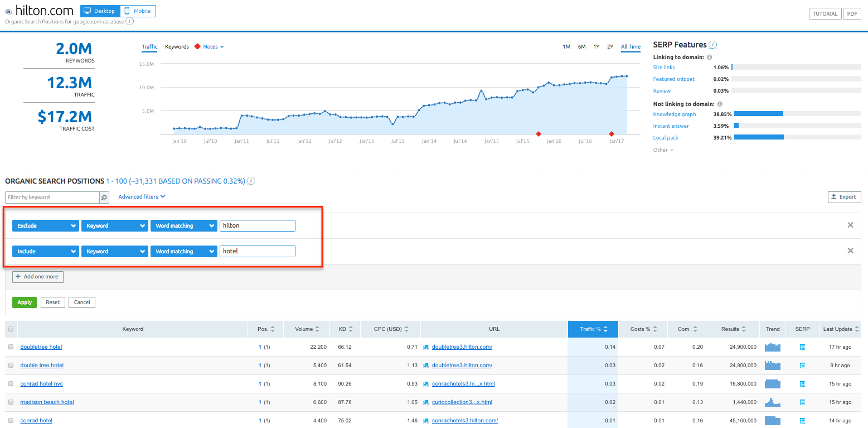Open the Knowledge graph SERP feature link
Screen dimensions: 868x428
tap(675, 114)
